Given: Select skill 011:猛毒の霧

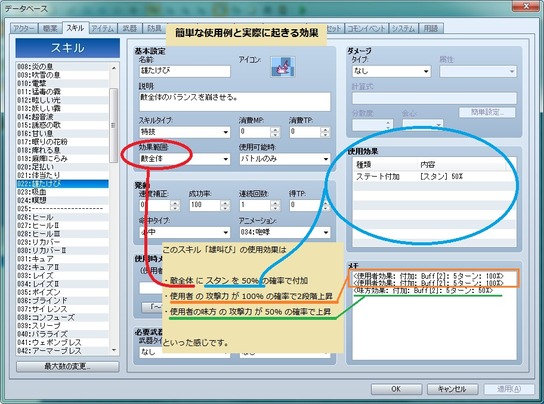Looking at the screenshot, I should tap(62, 92).
